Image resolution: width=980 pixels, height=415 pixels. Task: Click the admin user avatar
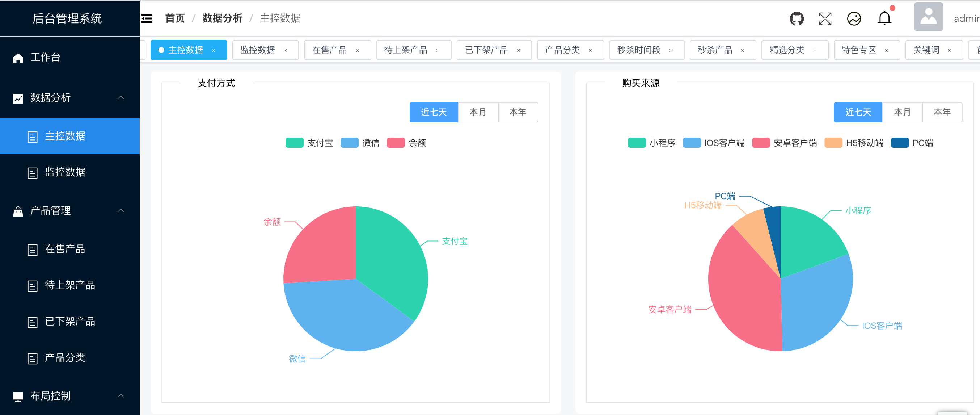[x=928, y=17]
